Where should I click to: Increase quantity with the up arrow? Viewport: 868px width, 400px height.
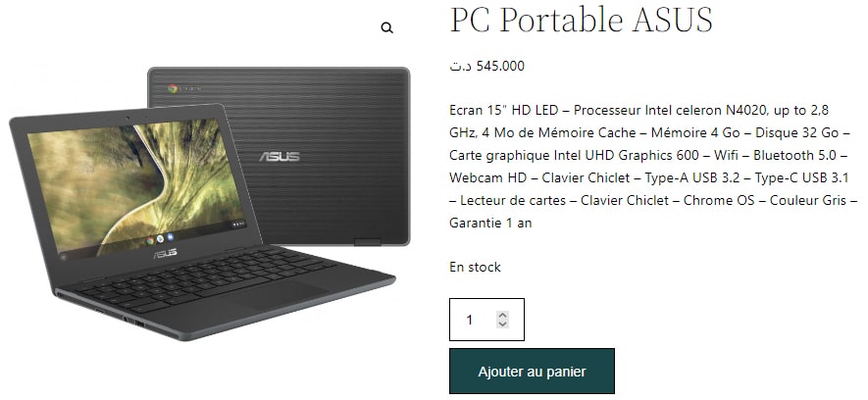502,315
